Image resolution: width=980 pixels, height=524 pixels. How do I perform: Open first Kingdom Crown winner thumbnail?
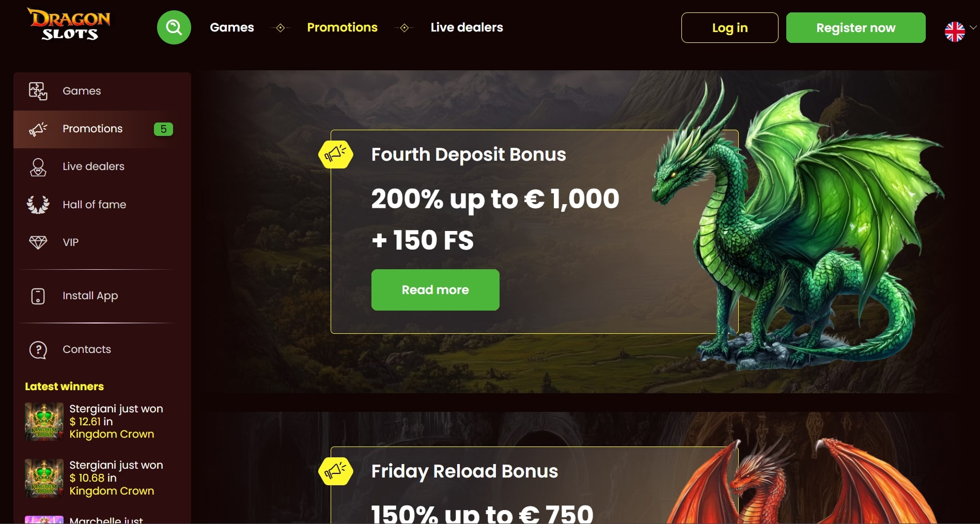[44, 422]
